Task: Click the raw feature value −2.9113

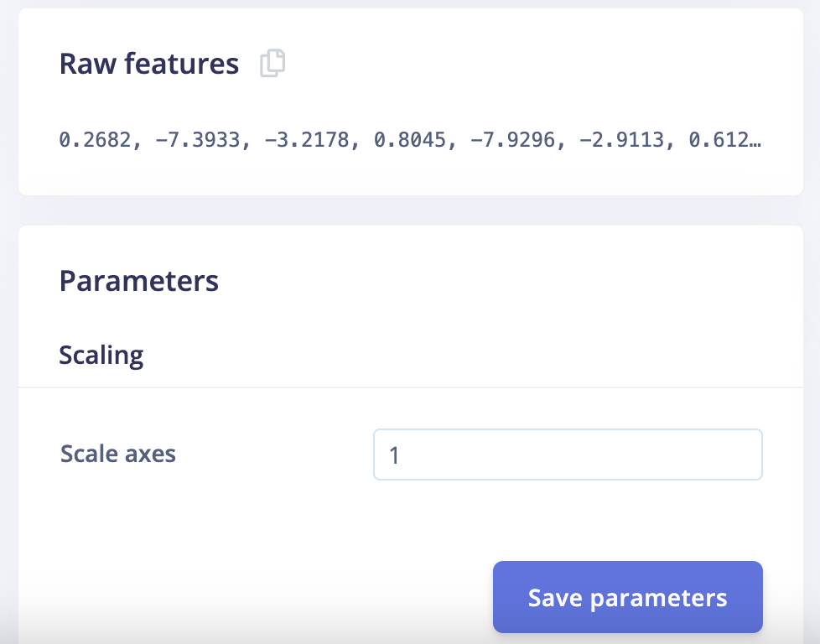Action: [x=622, y=140]
